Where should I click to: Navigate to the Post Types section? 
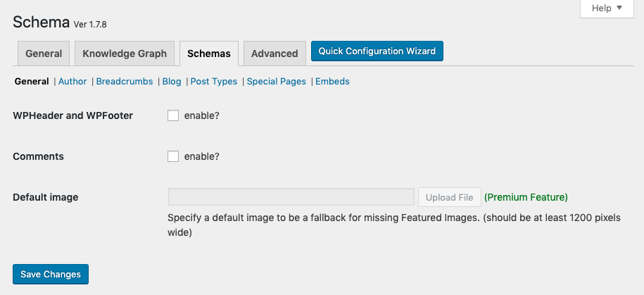tap(214, 82)
